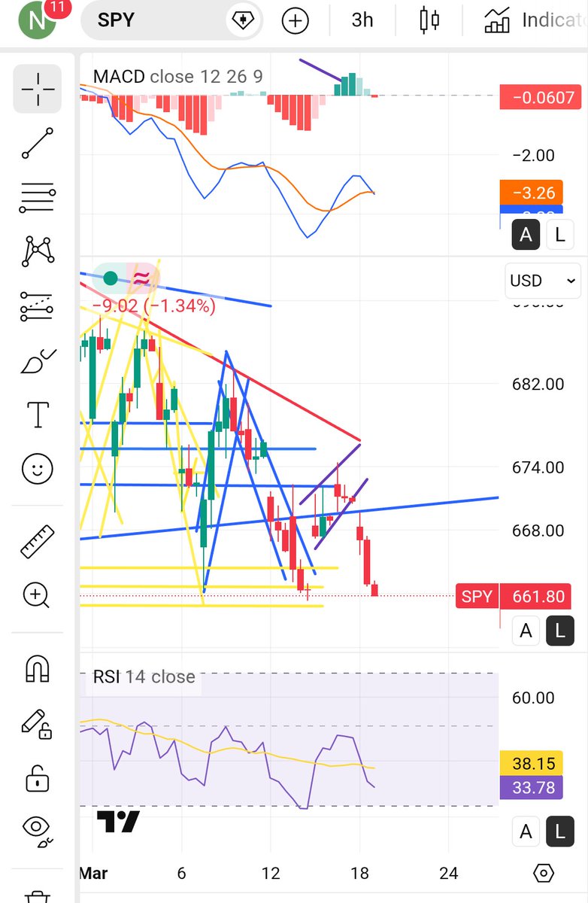Toggle auto scale A on price pane
The width and height of the screenshot is (588, 903).
pyautogui.click(x=526, y=631)
